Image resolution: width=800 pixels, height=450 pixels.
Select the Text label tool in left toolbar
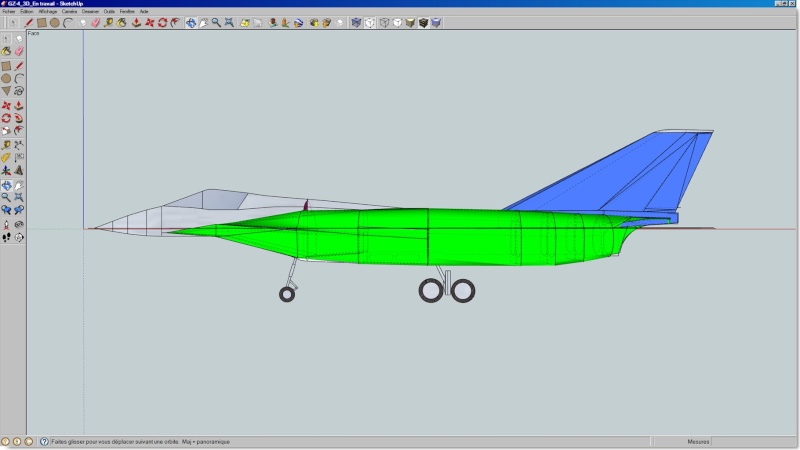19,158
